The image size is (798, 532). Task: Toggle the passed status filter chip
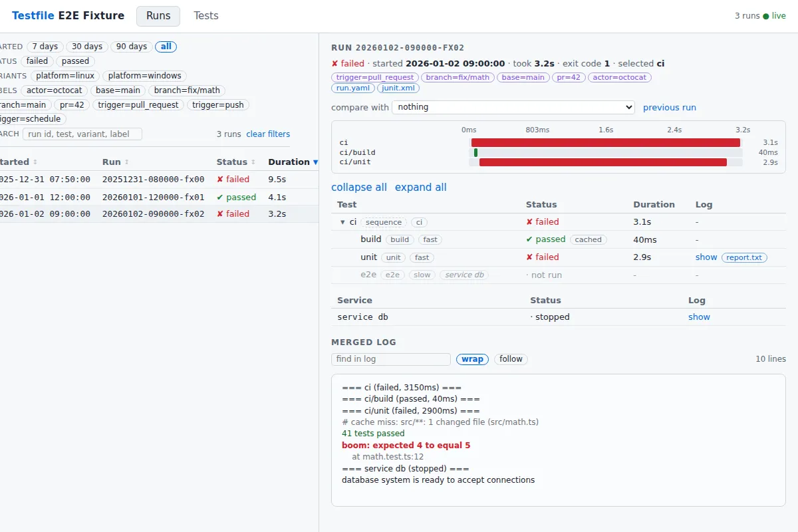75,61
